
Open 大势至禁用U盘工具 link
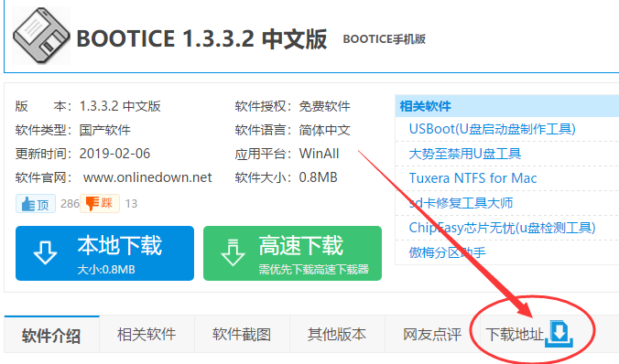tap(465, 154)
